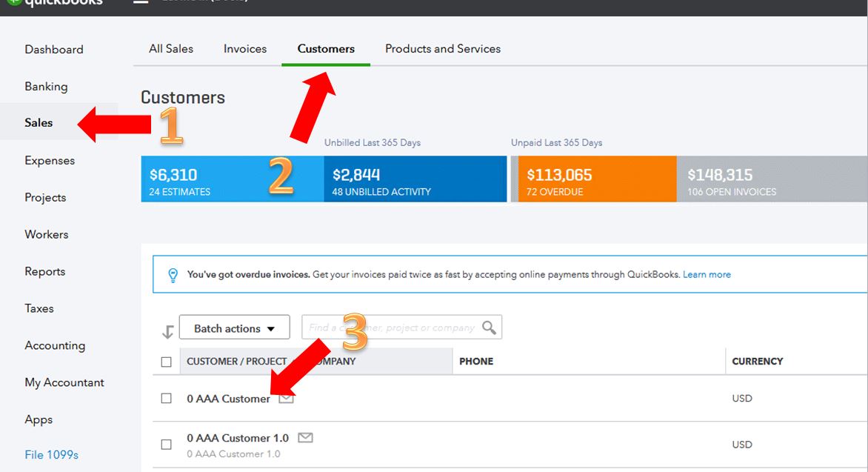The image size is (868, 472).
Task: Open the hamburger navigation menu icon
Action: click(141, 1)
